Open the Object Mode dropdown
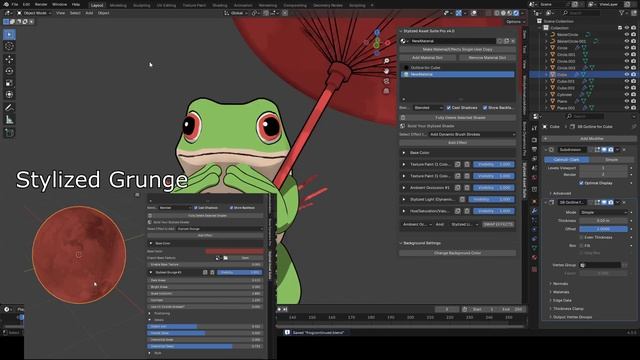The width and height of the screenshot is (640, 360). (x=34, y=13)
